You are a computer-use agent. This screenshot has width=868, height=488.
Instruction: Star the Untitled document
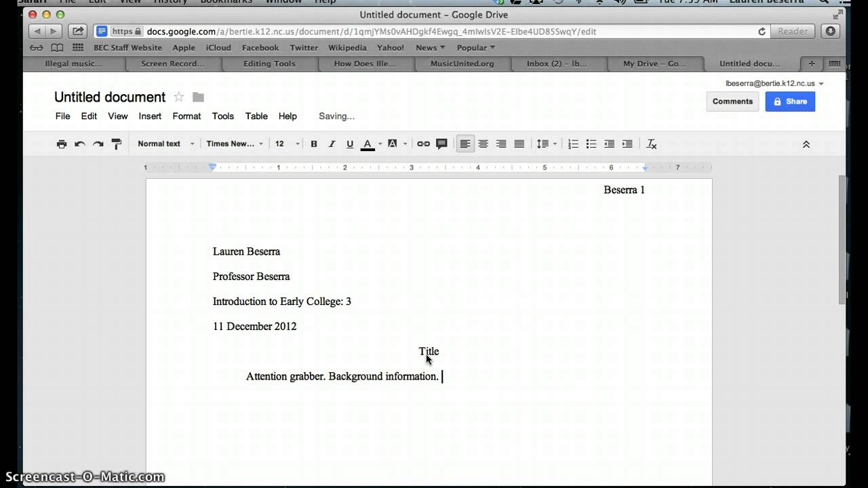point(179,97)
